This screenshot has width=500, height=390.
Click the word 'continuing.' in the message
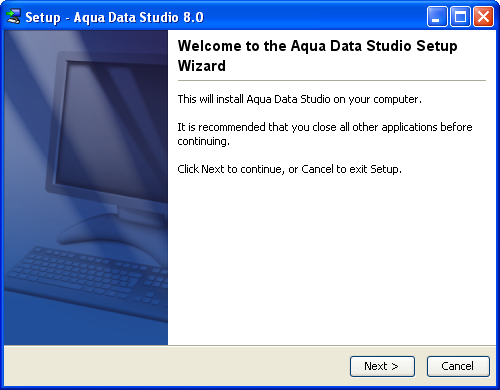[x=203, y=141]
